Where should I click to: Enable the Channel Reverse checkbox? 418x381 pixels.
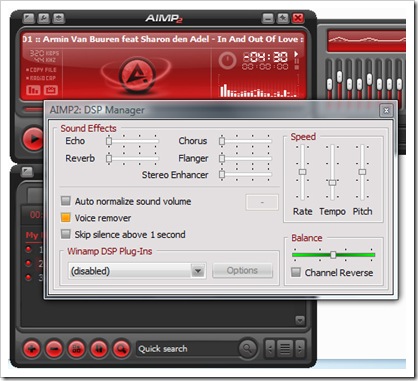tap(296, 272)
